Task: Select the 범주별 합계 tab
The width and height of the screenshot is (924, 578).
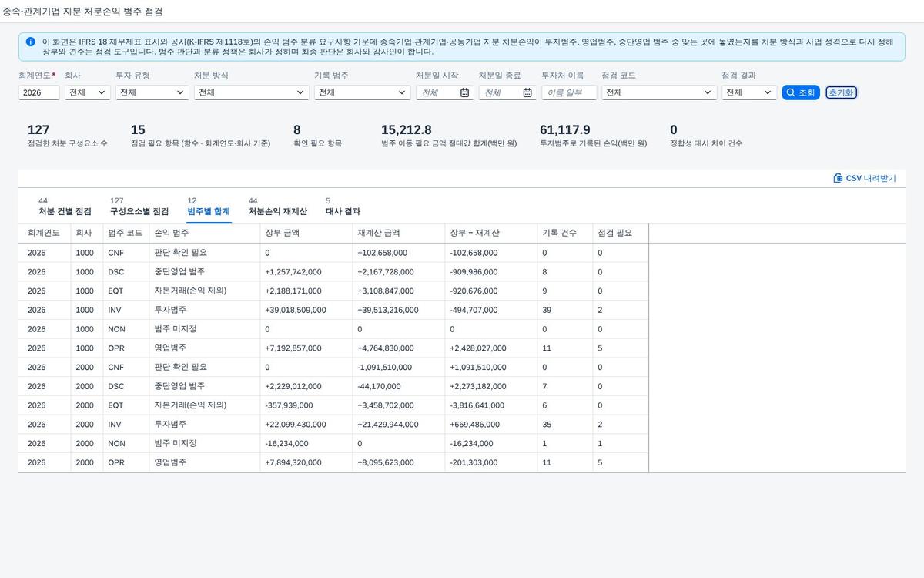Action: point(209,207)
